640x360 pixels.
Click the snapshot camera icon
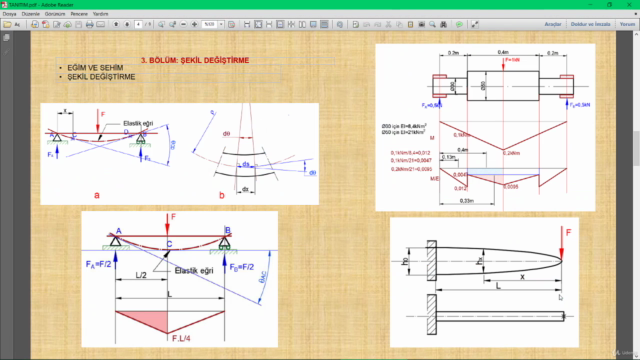(421, 24)
